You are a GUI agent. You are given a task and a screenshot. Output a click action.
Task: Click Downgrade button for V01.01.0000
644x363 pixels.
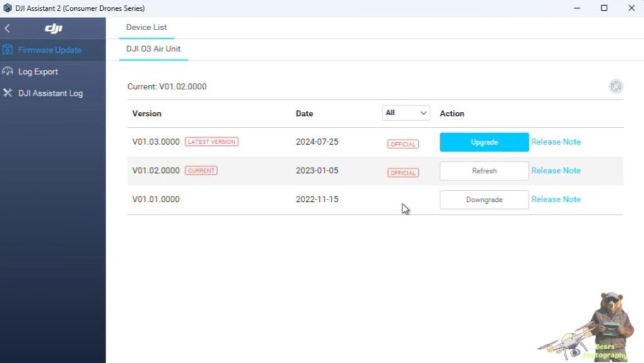coord(484,199)
